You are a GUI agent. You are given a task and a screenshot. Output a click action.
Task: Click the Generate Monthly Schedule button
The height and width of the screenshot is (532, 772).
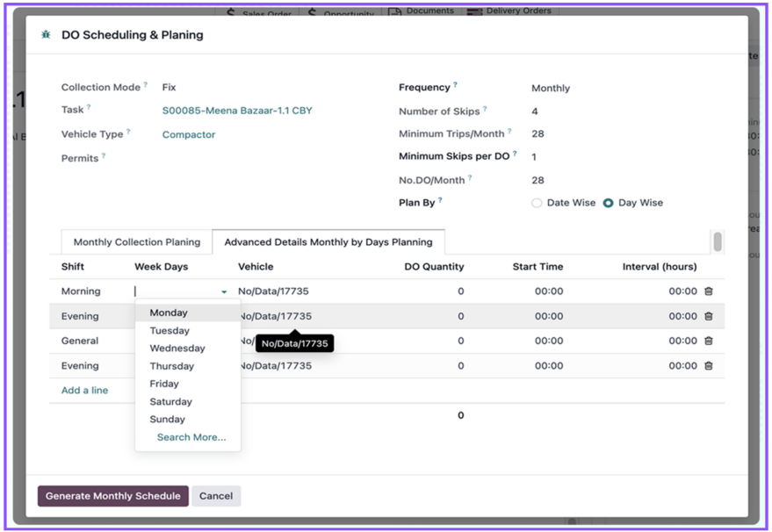(112, 496)
